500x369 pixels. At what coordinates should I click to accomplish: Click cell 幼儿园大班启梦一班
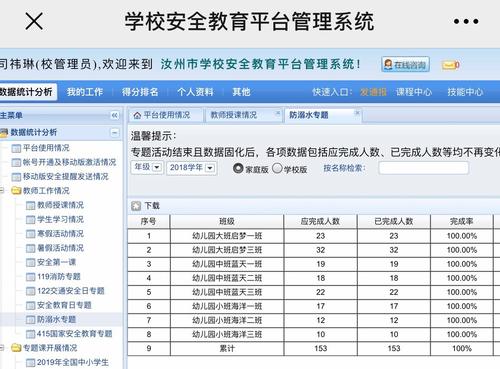pyautogui.click(x=227, y=236)
